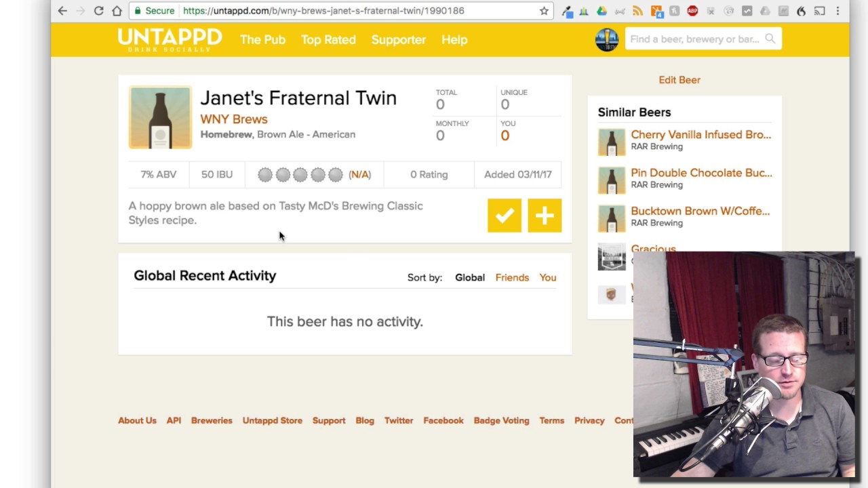Open the Facebook footer link
This screenshot has width=868, height=488.
click(x=443, y=420)
